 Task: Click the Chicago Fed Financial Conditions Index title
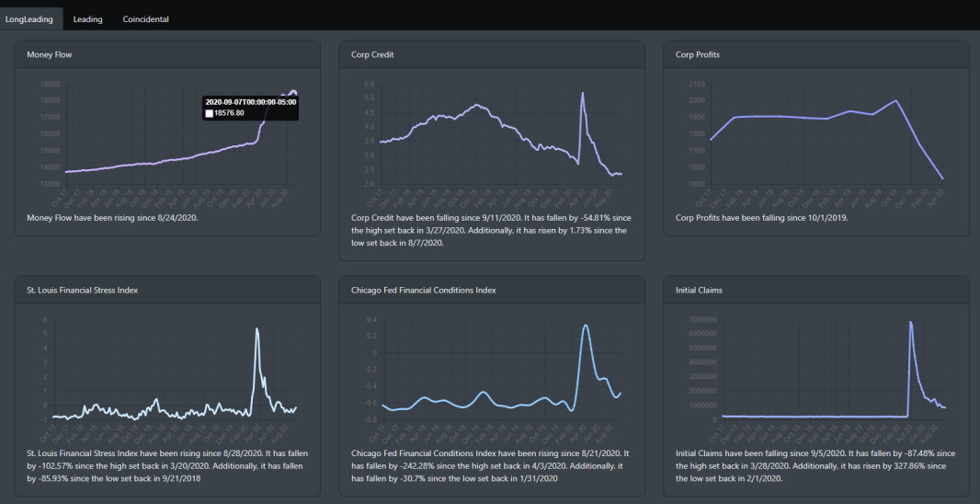pos(424,291)
